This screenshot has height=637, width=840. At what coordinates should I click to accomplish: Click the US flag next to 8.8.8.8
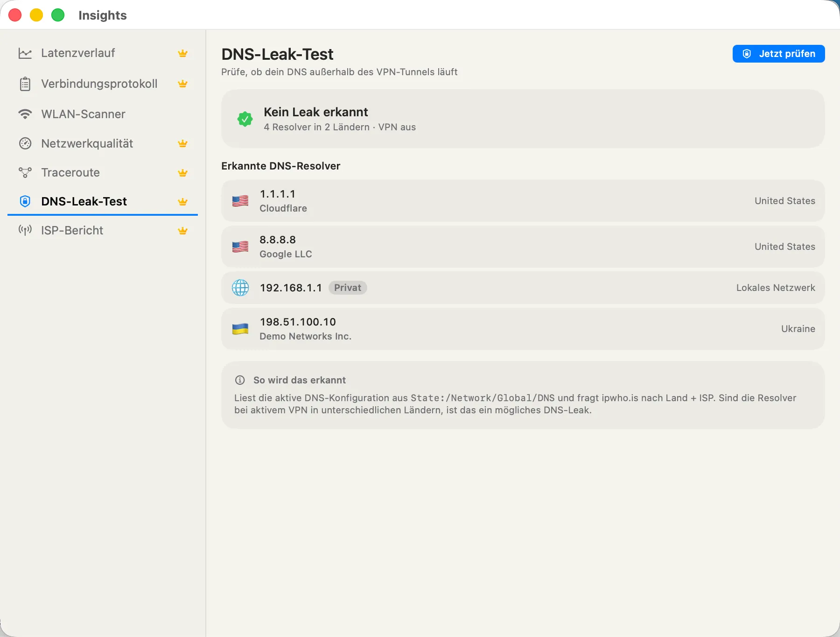[x=240, y=247]
